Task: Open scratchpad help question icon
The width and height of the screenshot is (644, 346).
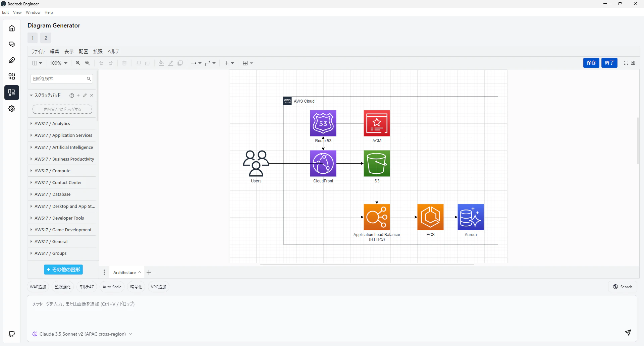Action: click(x=72, y=96)
